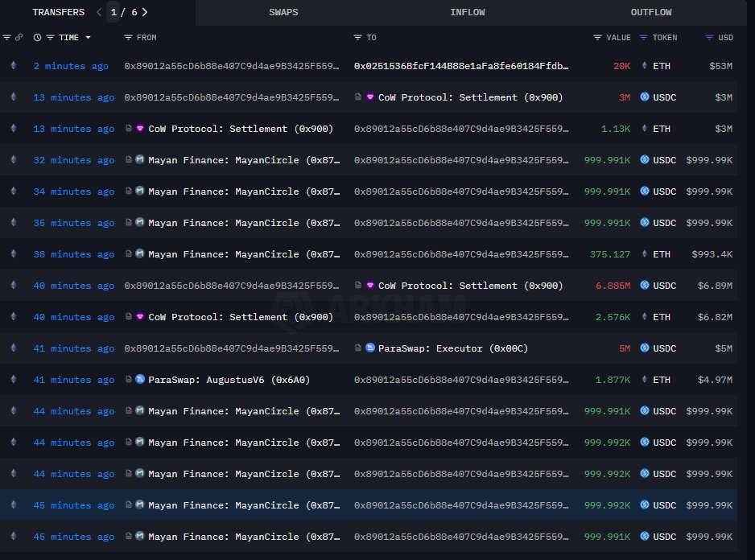Select the $6.82M USD amount
The image size is (755, 560).
(715, 317)
